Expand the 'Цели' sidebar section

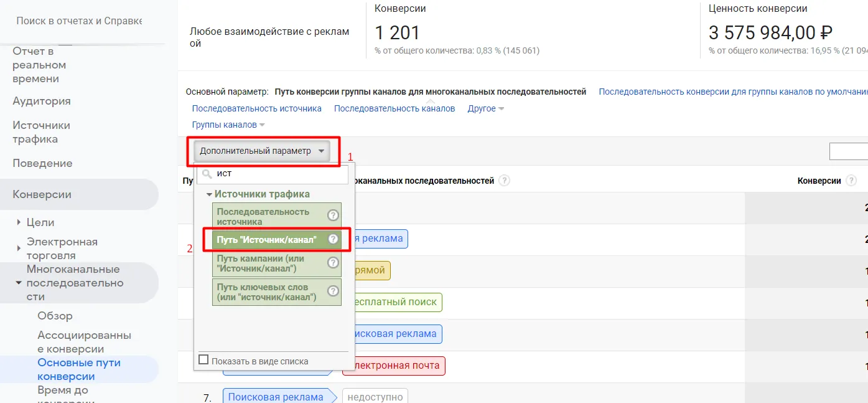19,222
